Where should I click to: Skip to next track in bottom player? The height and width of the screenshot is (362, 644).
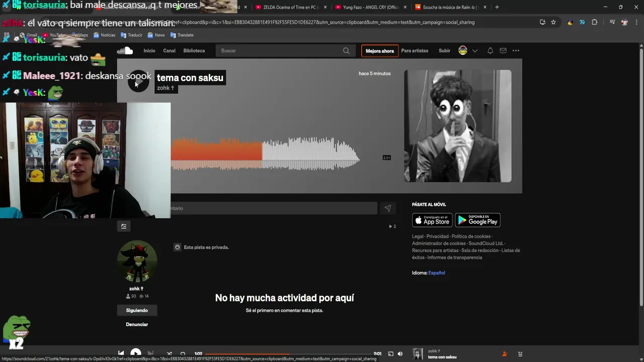[150, 353]
